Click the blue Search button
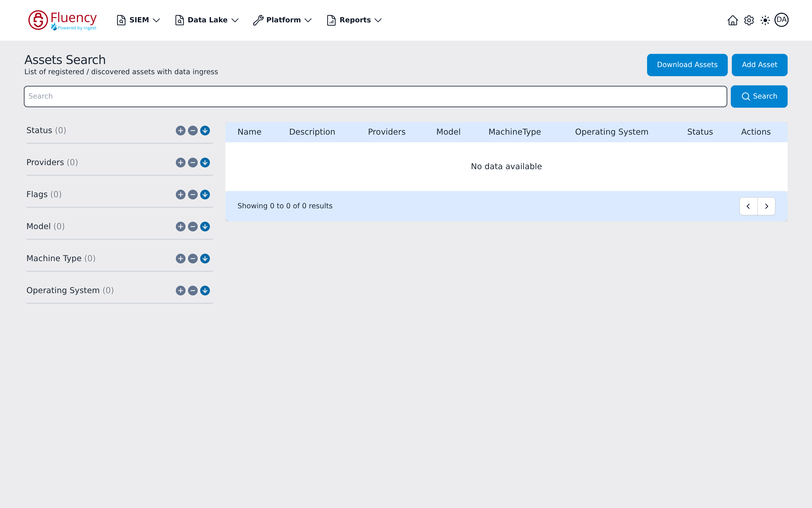This screenshot has height=508, width=812. pos(759,97)
